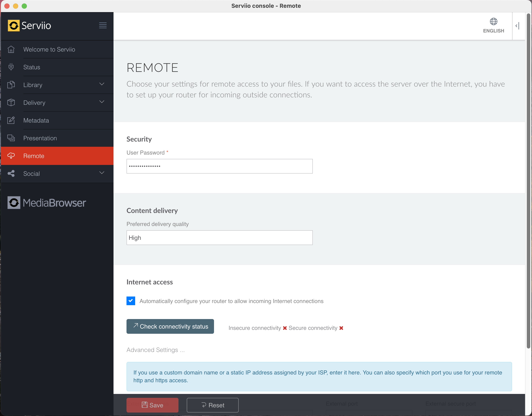Click the Metadata pencil icon
The width and height of the screenshot is (532, 416).
tap(11, 120)
